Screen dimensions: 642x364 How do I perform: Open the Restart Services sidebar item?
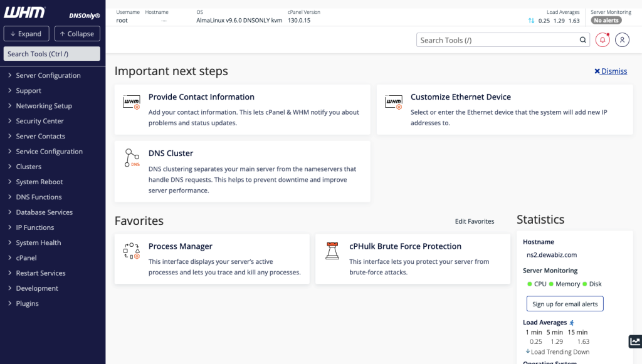(40, 273)
